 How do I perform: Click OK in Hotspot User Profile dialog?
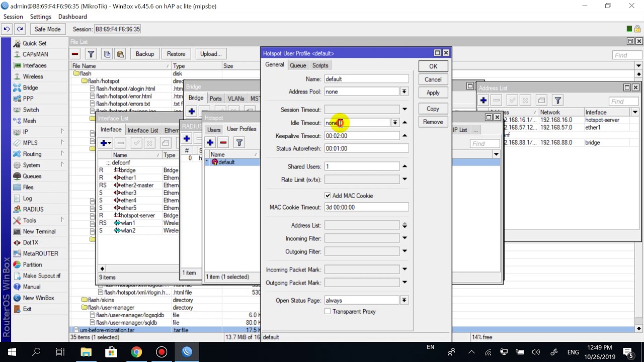coord(433,66)
